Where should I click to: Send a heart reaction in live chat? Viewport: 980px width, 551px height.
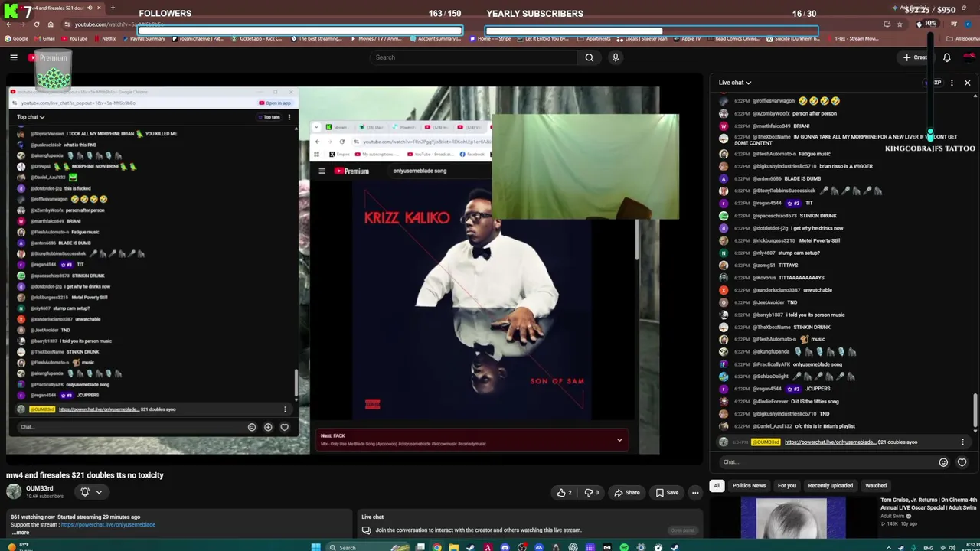(962, 462)
